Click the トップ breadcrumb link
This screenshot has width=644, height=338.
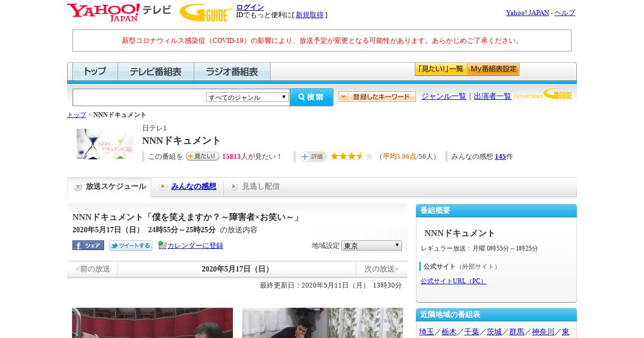[x=77, y=115]
